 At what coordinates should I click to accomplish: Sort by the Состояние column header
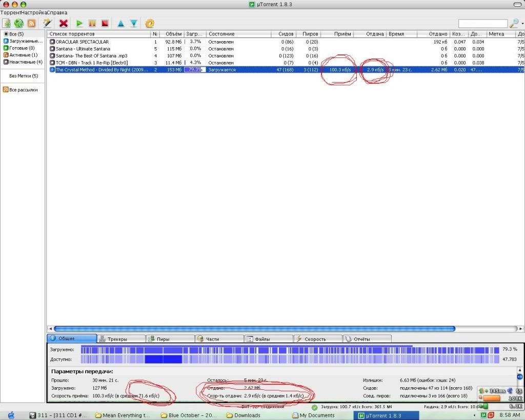tap(238, 34)
